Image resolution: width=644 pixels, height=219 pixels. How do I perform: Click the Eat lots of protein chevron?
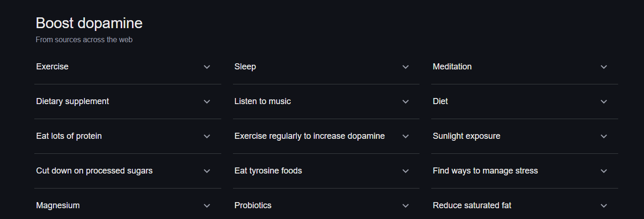point(207,136)
